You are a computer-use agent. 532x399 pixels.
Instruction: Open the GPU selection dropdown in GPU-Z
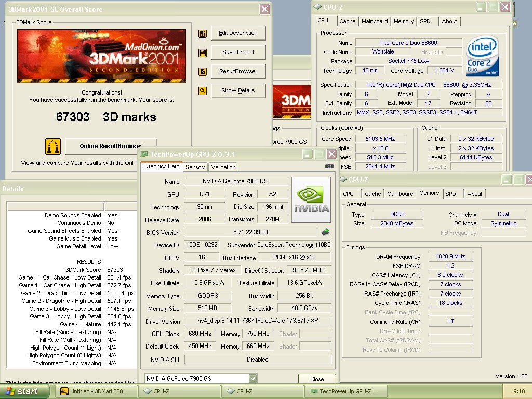[252, 378]
